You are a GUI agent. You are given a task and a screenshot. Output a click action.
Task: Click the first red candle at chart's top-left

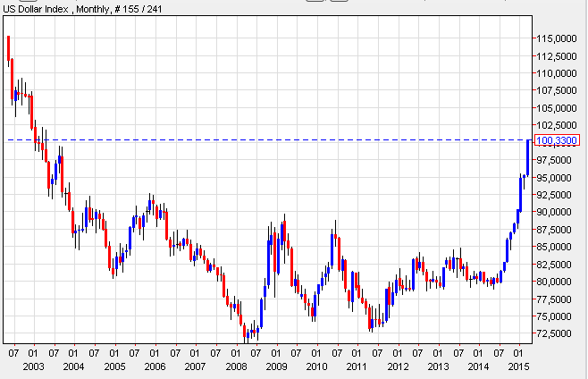(x=9, y=48)
